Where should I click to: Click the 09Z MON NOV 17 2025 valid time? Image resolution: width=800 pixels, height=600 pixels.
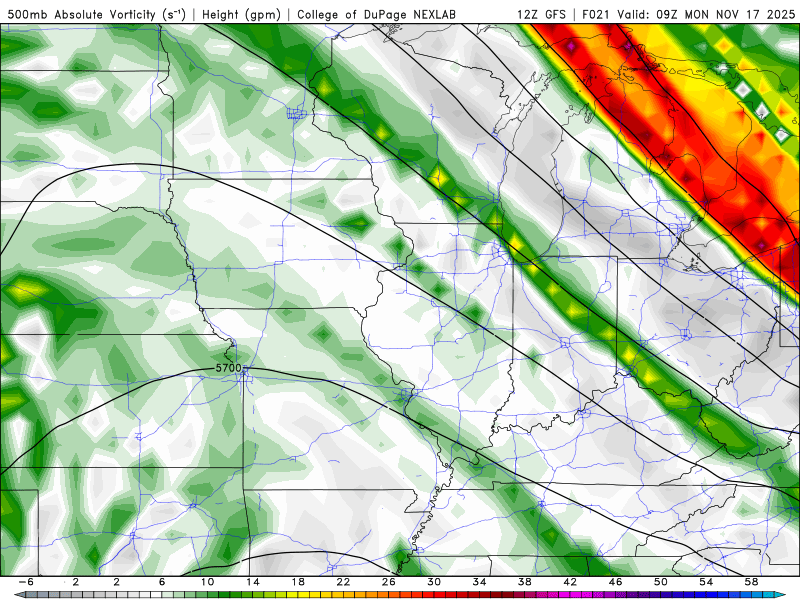click(x=726, y=15)
